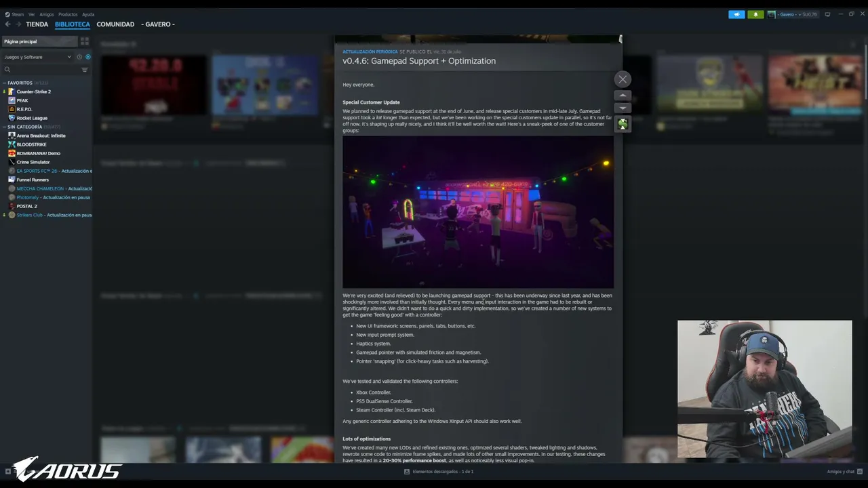Viewport: 868px width, 488px height.
Task: Click the forward navigation arrow
Action: coord(18,24)
